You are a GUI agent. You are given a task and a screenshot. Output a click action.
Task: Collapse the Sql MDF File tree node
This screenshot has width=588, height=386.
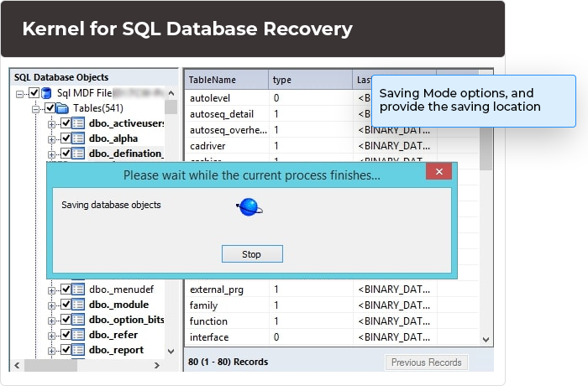point(21,93)
